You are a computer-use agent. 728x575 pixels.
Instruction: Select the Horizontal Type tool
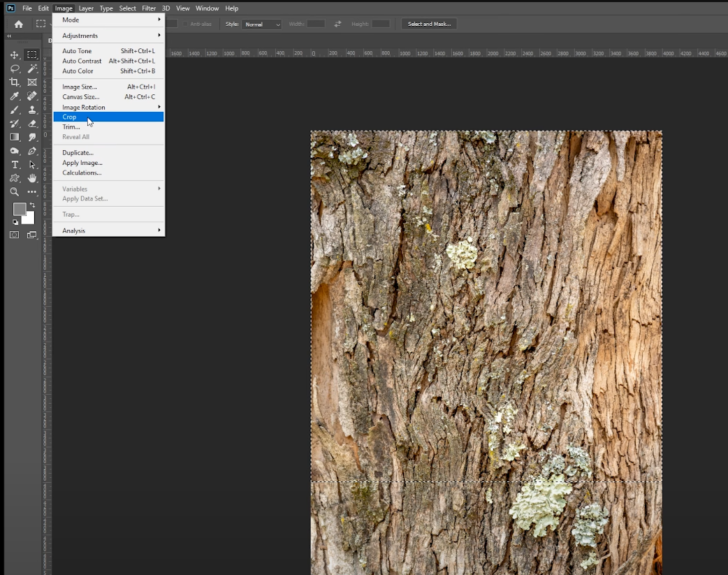click(x=14, y=165)
